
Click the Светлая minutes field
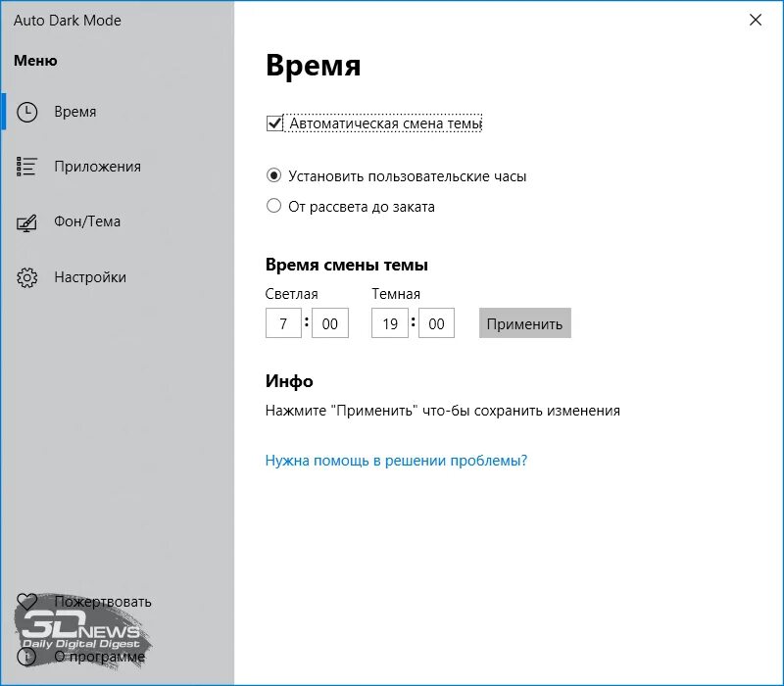click(x=330, y=323)
